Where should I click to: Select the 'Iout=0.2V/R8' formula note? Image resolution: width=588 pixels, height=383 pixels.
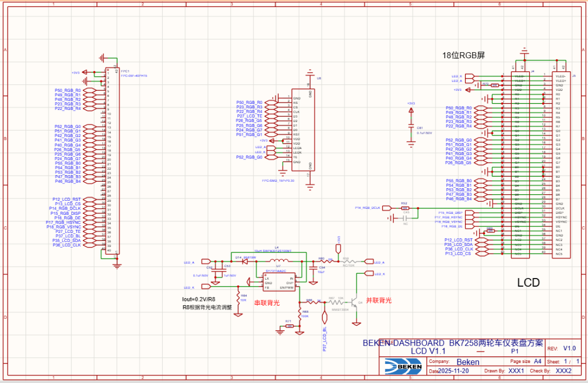point(199,299)
